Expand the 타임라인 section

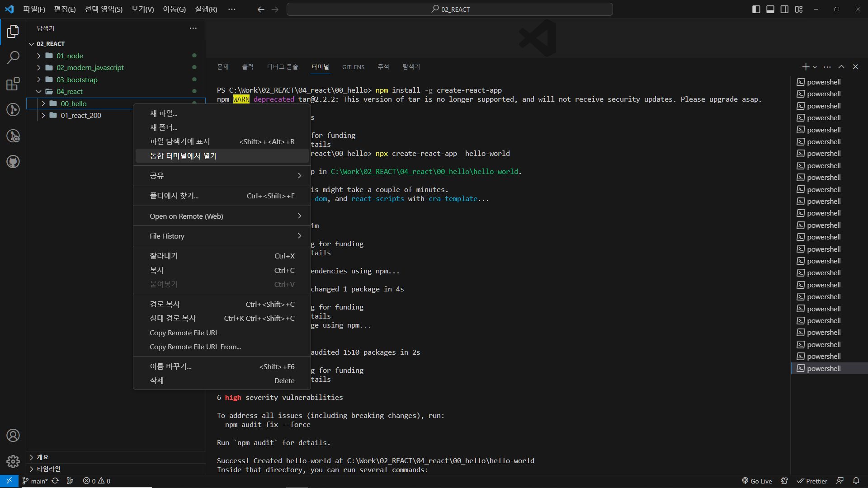point(48,469)
